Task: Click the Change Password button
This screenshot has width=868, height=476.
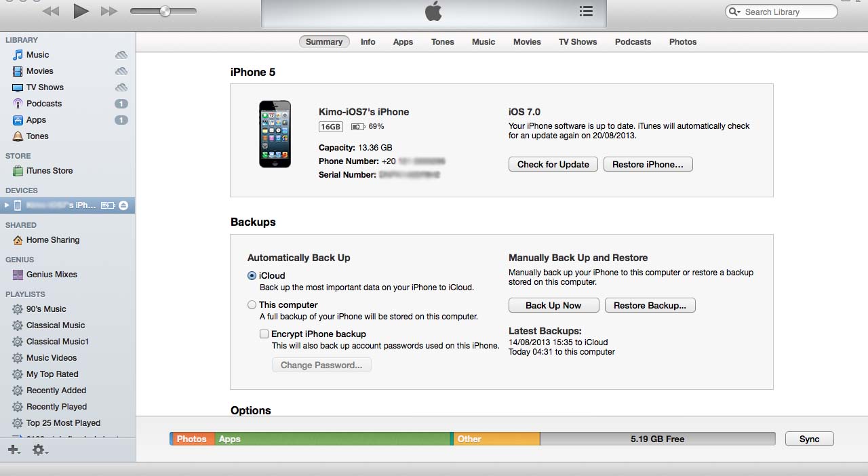Action: tap(321, 365)
